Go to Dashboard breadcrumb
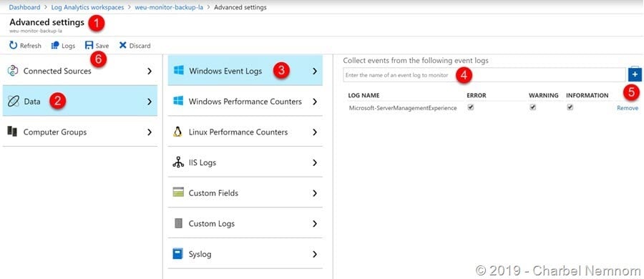 25,7
